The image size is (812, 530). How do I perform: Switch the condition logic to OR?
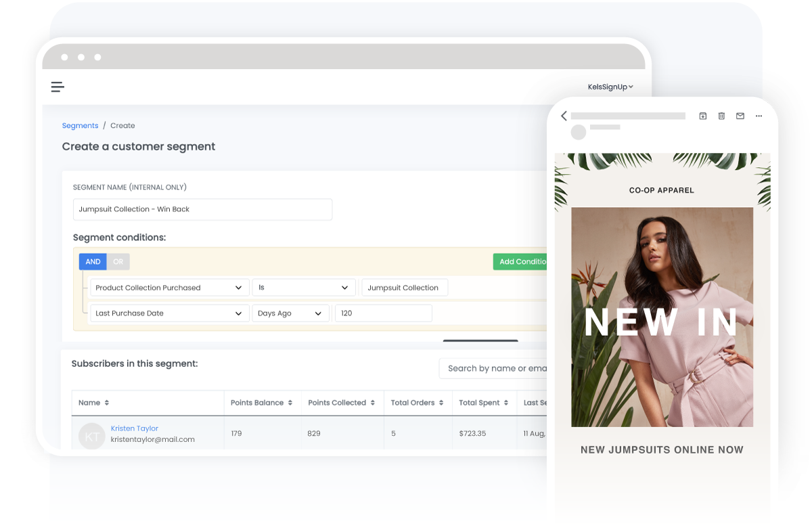pos(118,262)
